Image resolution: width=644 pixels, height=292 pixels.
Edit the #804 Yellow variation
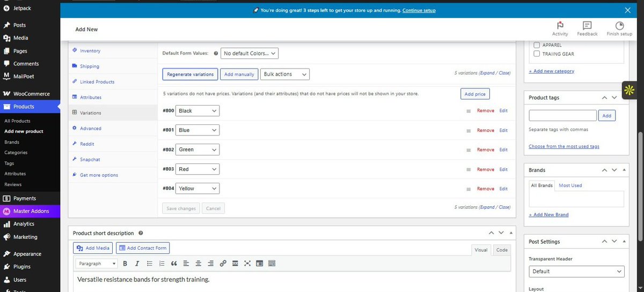503,189
